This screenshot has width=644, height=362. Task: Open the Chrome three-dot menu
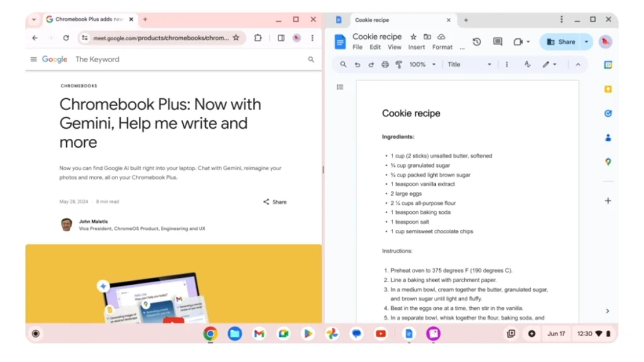coord(313,38)
